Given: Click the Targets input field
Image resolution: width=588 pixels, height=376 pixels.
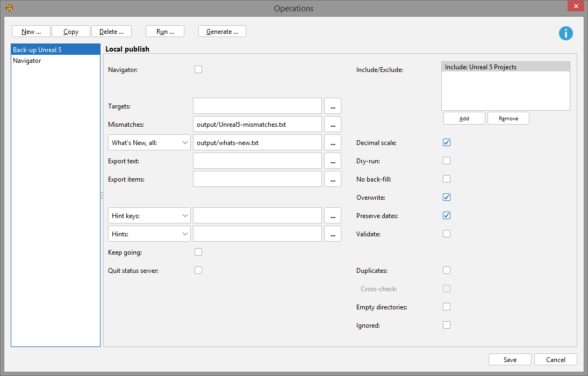Looking at the screenshot, I should [x=257, y=106].
